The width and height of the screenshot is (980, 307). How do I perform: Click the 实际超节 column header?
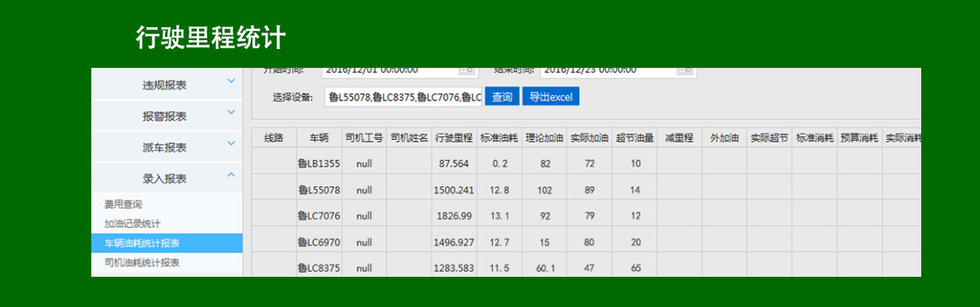point(769,138)
